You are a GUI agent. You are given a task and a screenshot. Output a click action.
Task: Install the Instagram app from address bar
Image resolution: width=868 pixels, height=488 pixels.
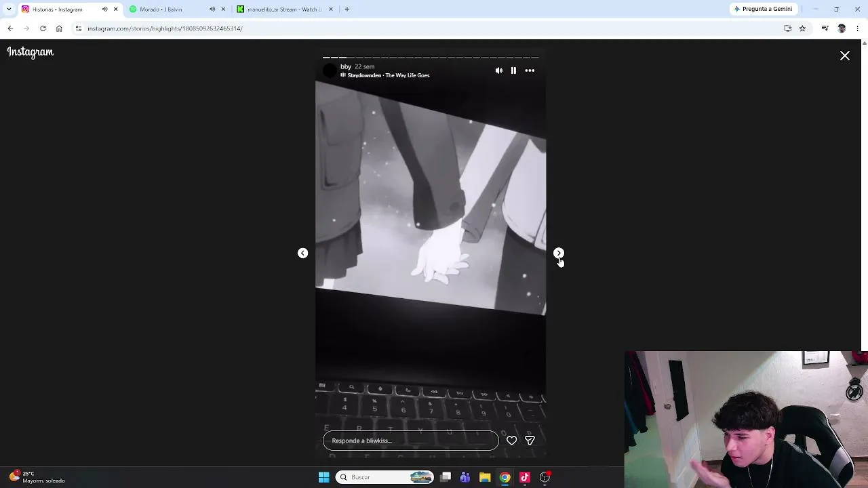[788, 28]
